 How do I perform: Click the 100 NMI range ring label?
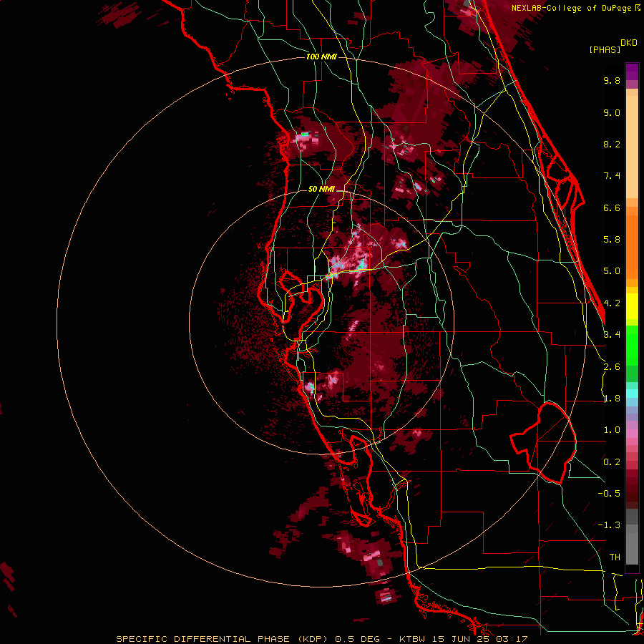coord(321,57)
